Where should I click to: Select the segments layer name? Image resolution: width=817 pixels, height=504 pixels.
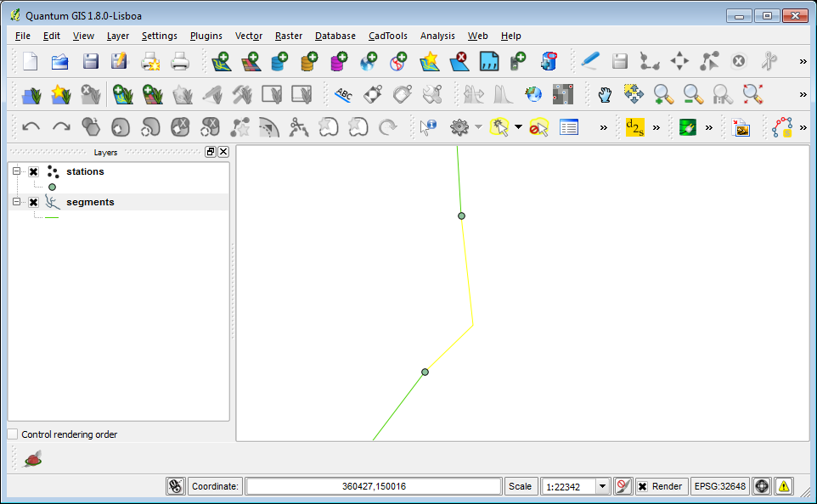coord(90,202)
